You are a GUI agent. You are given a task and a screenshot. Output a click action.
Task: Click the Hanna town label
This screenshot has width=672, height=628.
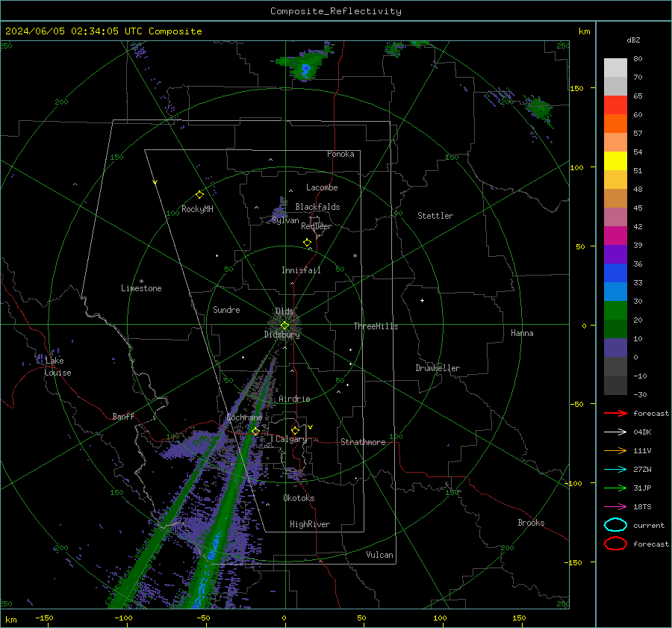point(522,333)
